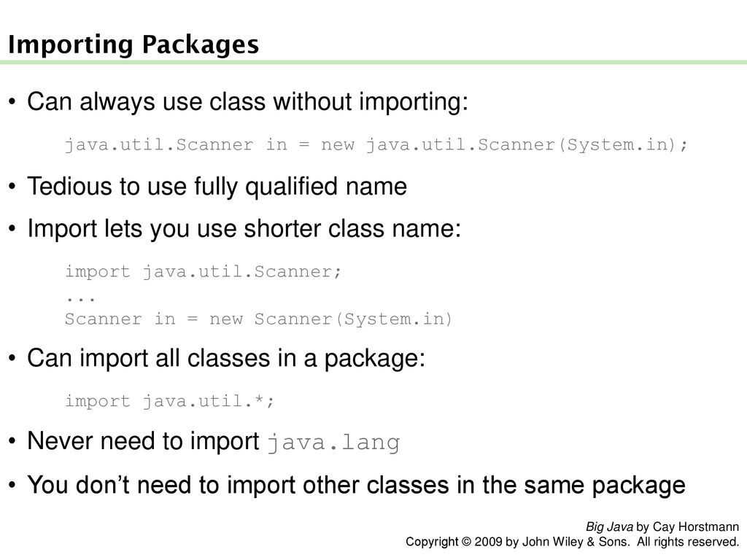
Task: Click 'Never need to import' bullet text
Action: click(x=144, y=441)
